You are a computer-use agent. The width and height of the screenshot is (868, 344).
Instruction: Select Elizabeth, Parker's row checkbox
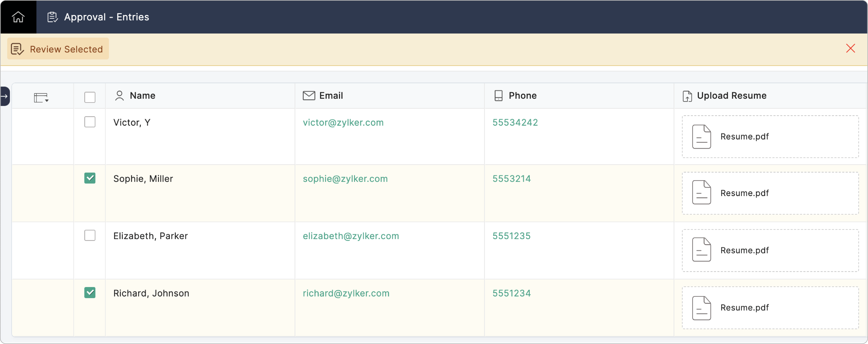click(90, 235)
